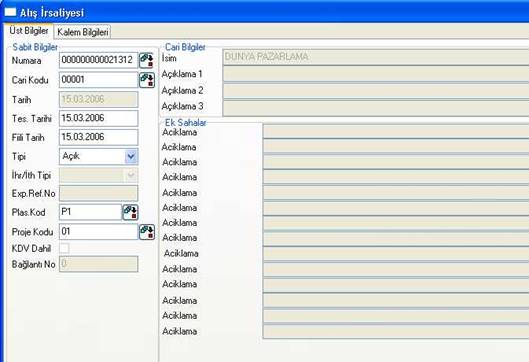Click the Plas.Kod field containing P1
Screen dimensions: 529x362
[x=90, y=212]
